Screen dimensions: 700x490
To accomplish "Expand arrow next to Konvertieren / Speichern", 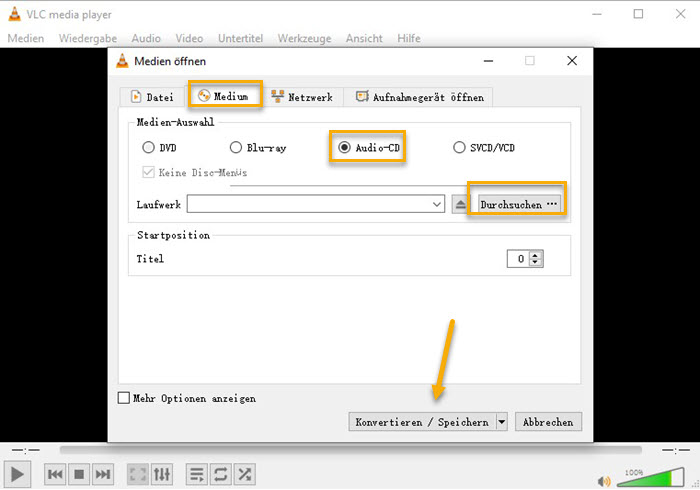I will coord(502,422).
